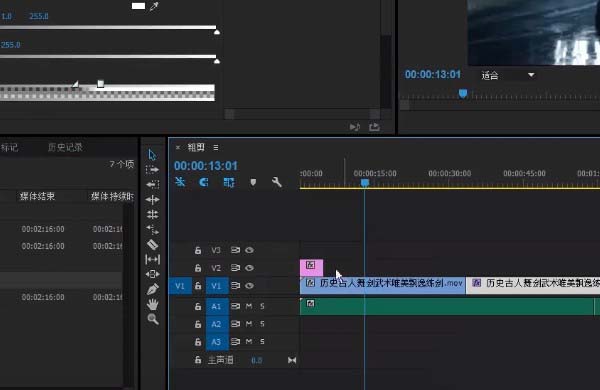Click the white eyedropper icon
The height and width of the screenshot is (390, 600).
coord(154,6)
